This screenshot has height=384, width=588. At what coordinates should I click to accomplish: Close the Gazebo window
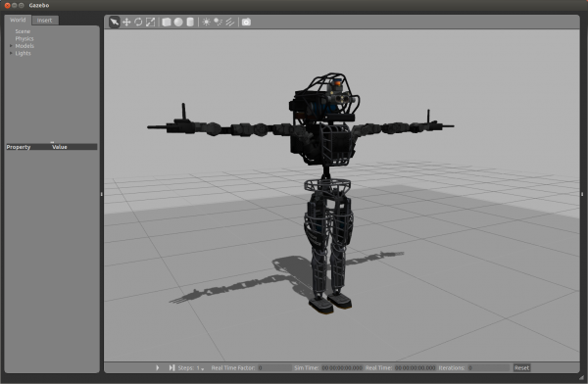click(7, 5)
